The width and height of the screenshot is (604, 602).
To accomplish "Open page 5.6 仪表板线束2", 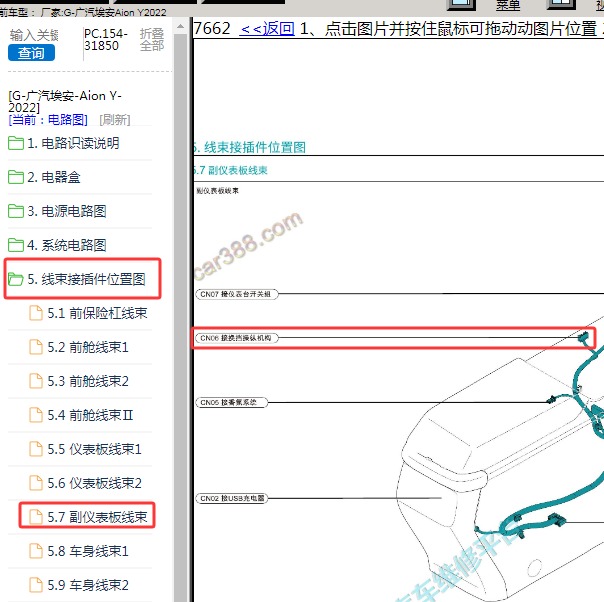I will tap(94, 483).
